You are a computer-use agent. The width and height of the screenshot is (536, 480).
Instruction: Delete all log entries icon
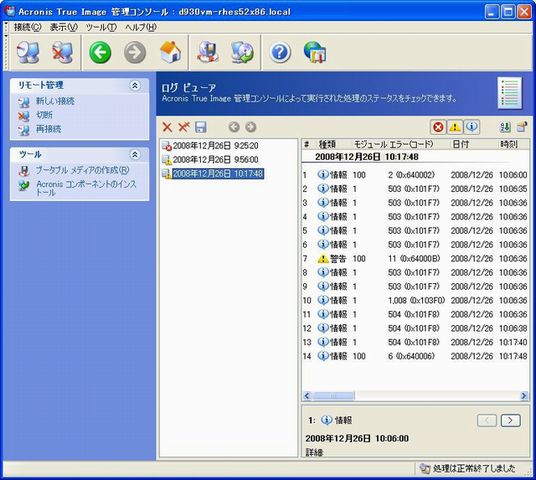(184, 127)
